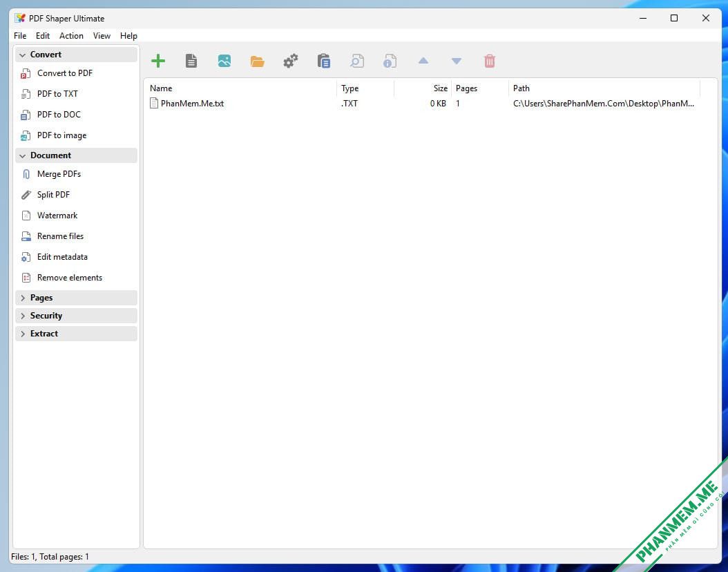
Task: Click the orange open folder toolbar icon
Action: point(257,61)
